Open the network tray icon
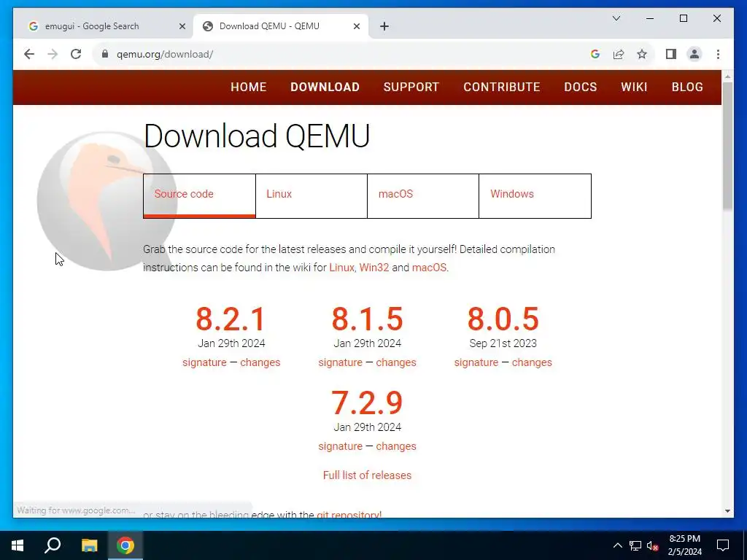747x560 pixels. (635, 545)
